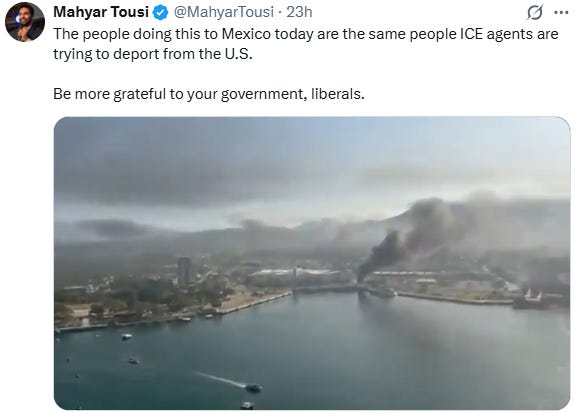This screenshot has height=413, width=581.
Task: Click the Mahyar Tousi display name
Action: [101, 12]
